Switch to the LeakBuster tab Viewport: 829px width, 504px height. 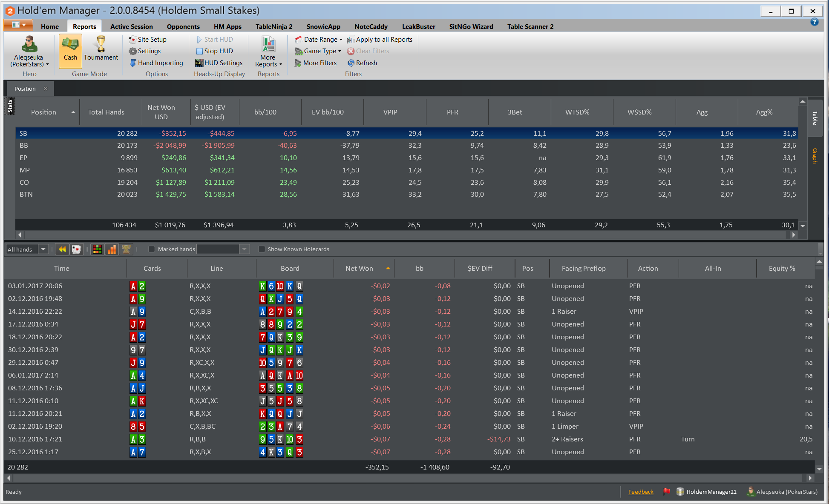[418, 26]
